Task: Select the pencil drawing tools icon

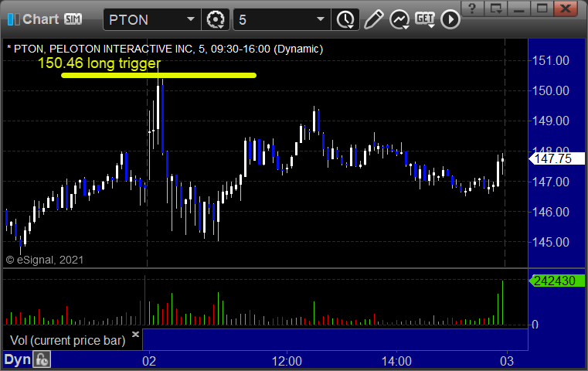Action: click(x=373, y=19)
